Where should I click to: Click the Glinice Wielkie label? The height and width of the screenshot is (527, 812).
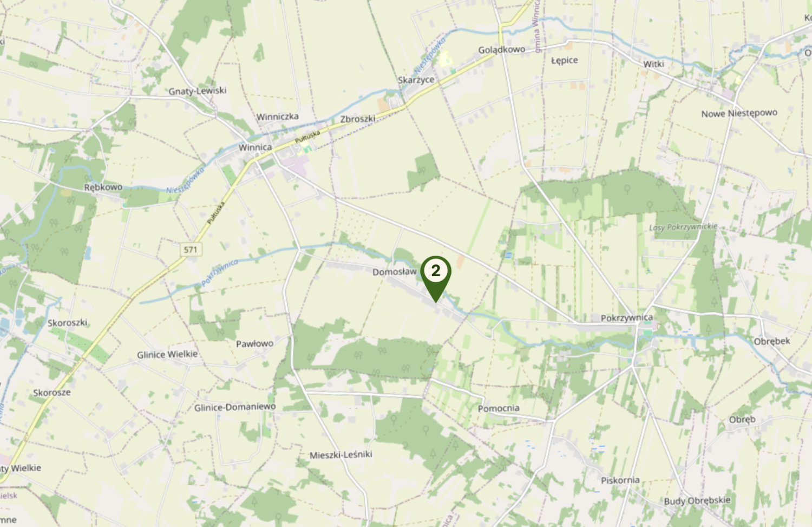(x=167, y=354)
